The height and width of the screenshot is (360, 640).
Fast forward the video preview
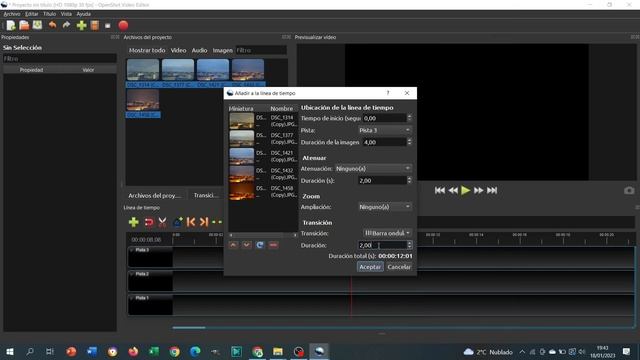click(479, 191)
